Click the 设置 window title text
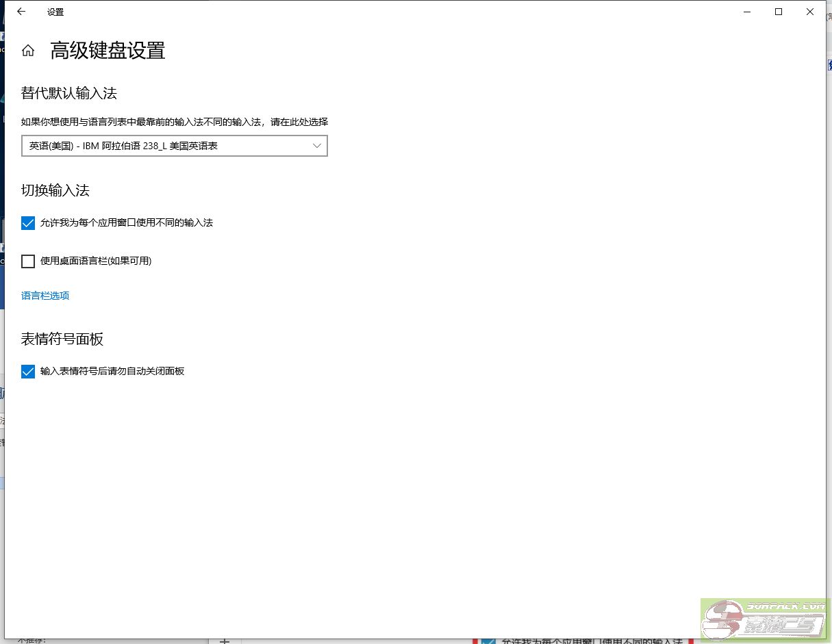 pos(55,12)
